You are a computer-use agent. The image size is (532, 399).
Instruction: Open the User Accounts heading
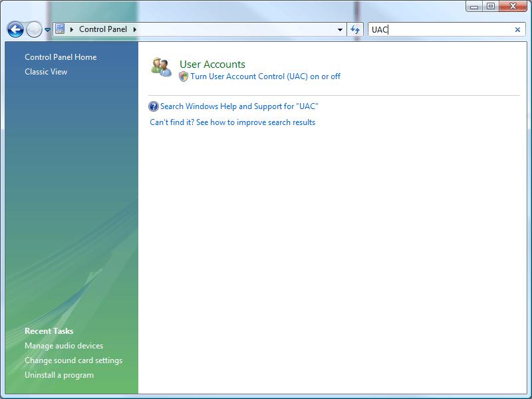point(212,64)
